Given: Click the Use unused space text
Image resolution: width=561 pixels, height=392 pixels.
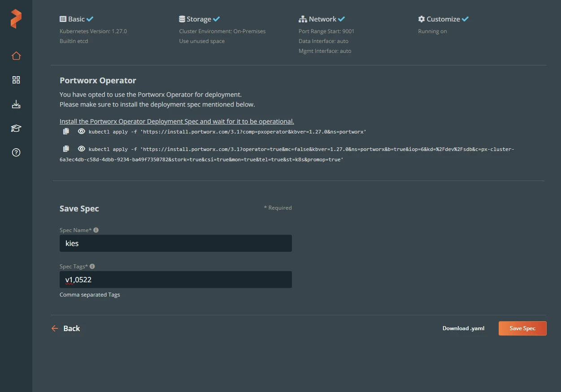Looking at the screenshot, I should click(202, 41).
